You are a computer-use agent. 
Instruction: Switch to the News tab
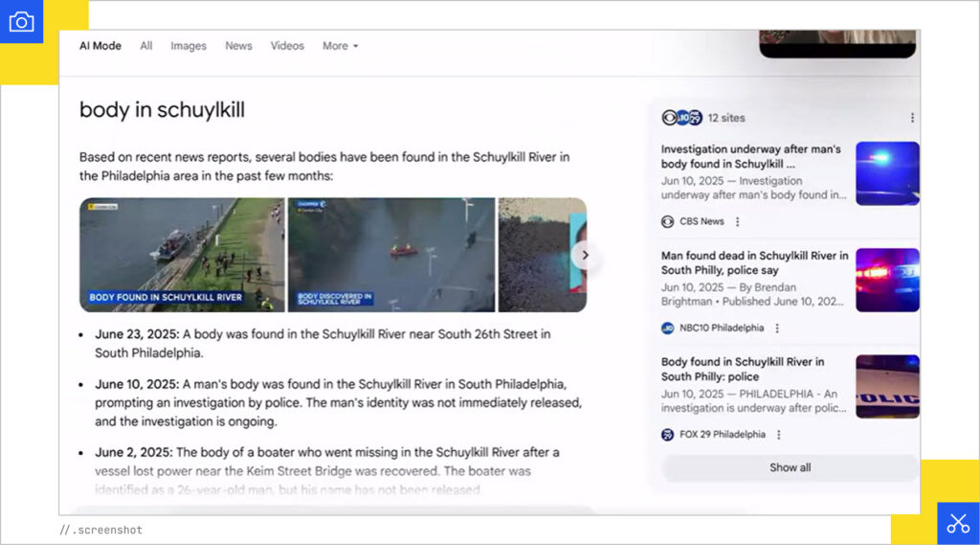238,46
